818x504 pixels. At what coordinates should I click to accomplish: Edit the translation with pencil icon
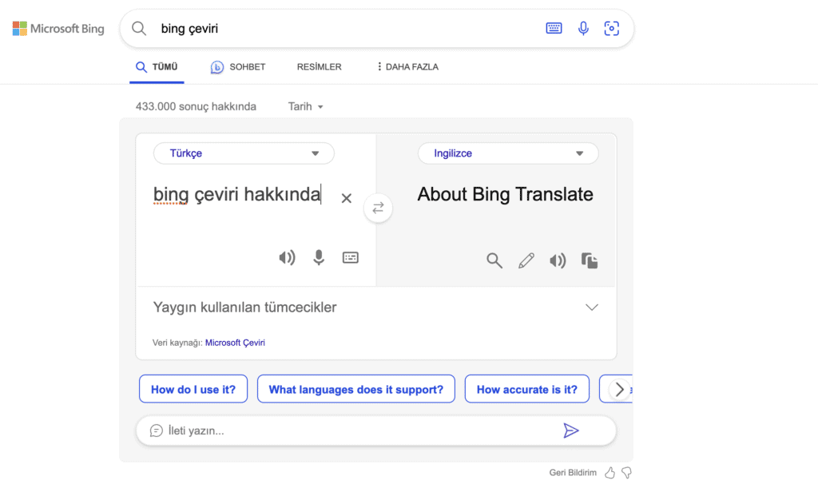[526, 260]
